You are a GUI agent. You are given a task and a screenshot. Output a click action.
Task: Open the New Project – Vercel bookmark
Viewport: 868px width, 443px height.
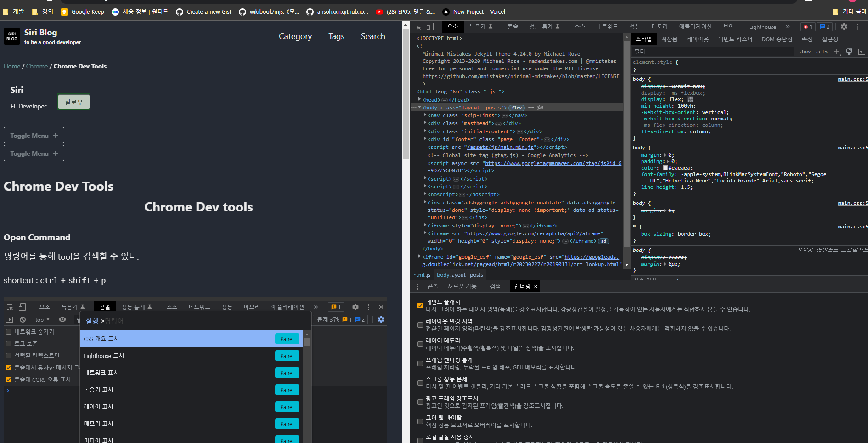tap(473, 11)
